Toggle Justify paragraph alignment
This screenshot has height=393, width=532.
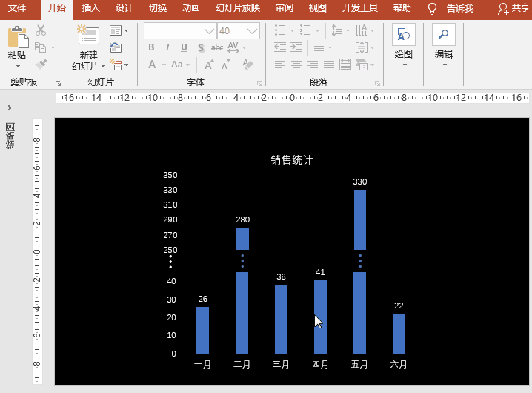coord(329,65)
